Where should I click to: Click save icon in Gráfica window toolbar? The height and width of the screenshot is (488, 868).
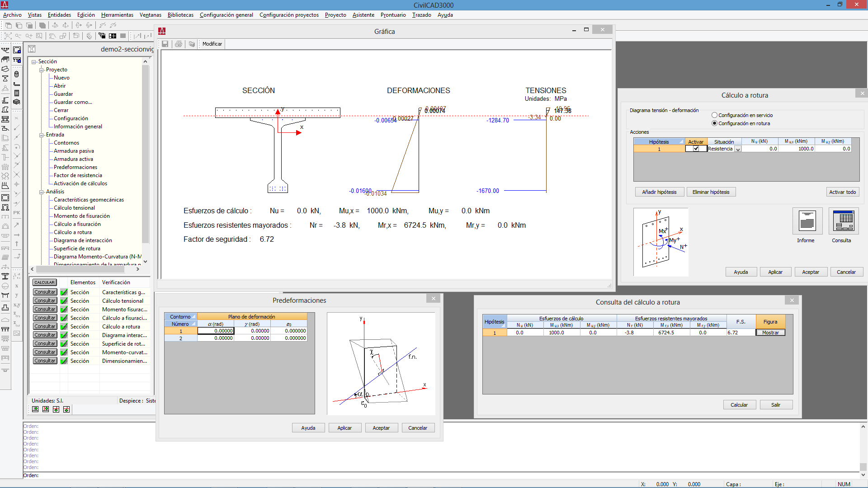click(165, 44)
